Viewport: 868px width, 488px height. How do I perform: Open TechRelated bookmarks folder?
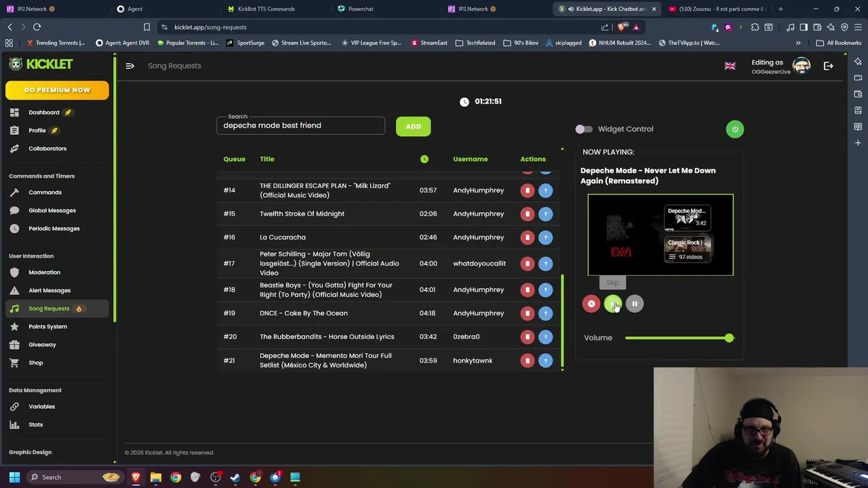(475, 43)
